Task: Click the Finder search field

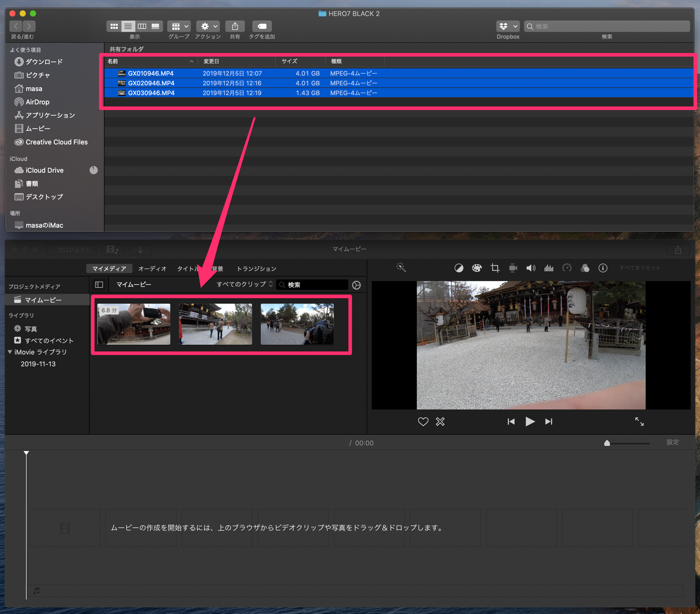Action: click(607, 26)
